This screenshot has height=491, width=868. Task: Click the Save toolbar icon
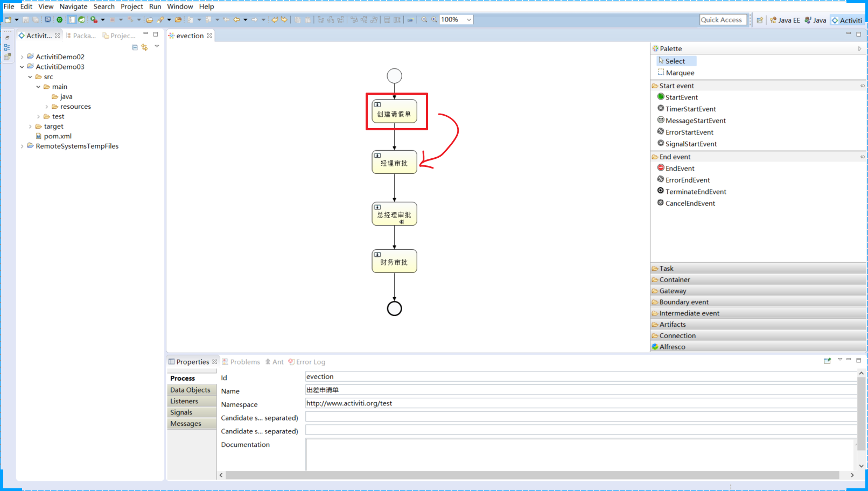click(25, 20)
